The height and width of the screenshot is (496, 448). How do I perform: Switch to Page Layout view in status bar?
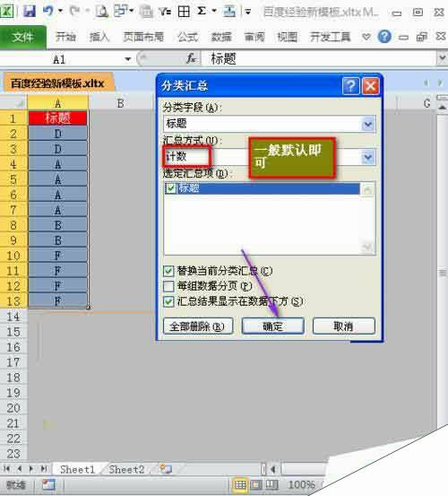pos(256,484)
